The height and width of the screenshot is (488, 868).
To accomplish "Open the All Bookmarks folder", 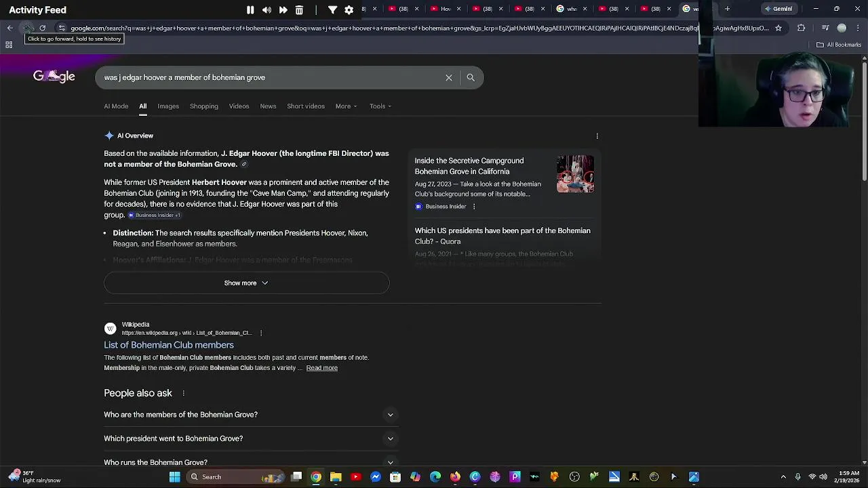I will (x=839, y=45).
